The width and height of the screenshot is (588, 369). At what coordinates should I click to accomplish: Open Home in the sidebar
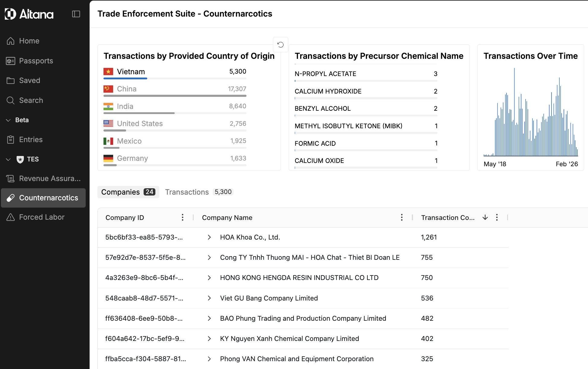pyautogui.click(x=43, y=41)
